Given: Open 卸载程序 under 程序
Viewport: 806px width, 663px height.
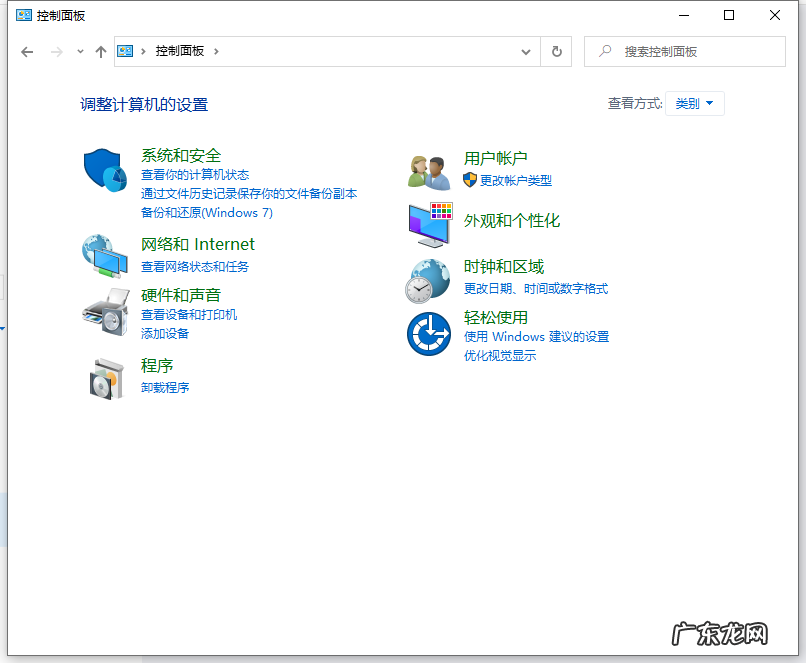Looking at the screenshot, I should point(164,388).
